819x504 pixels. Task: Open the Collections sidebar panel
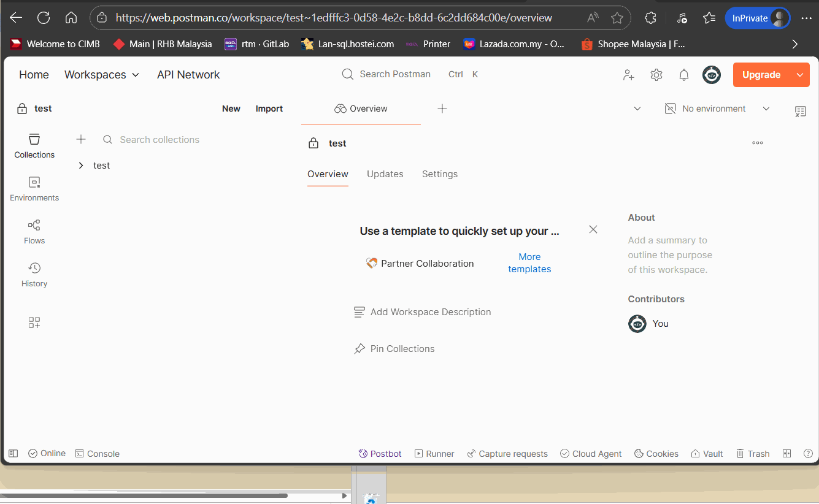34,146
